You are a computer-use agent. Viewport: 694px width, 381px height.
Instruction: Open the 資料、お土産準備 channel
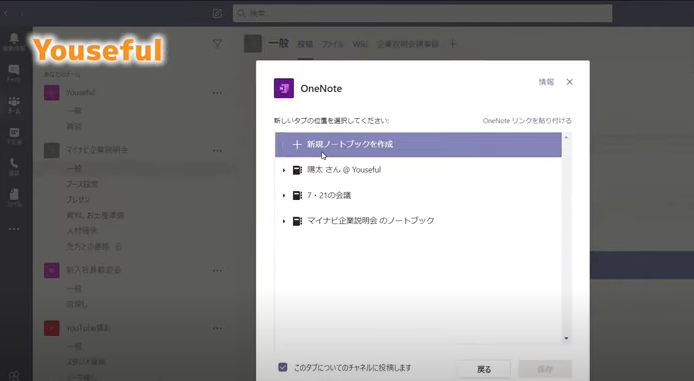[95, 215]
